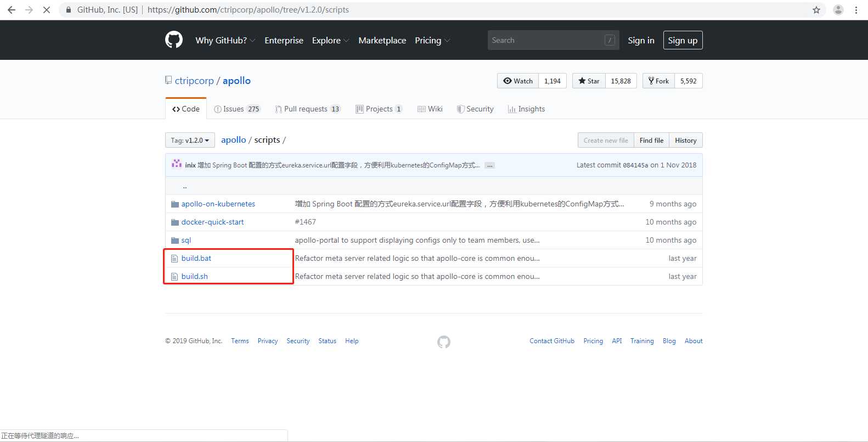Open sql folder

click(186, 240)
